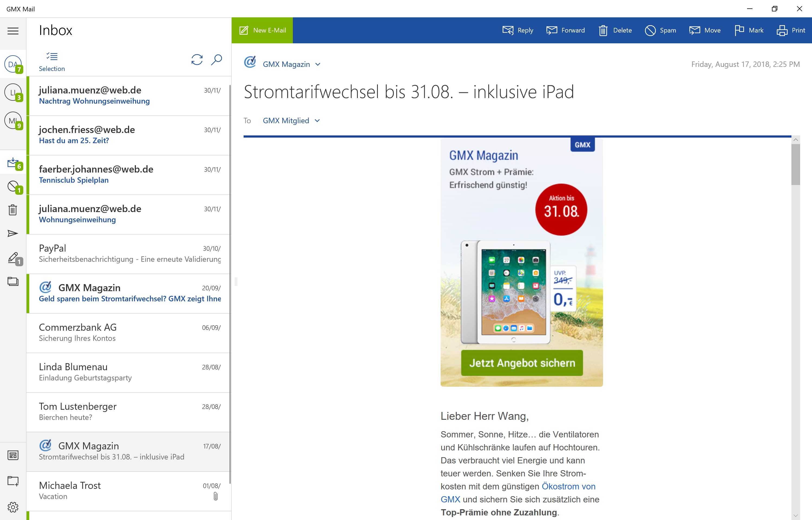Click Forward in the toolbar
The image size is (812, 520).
[565, 30]
